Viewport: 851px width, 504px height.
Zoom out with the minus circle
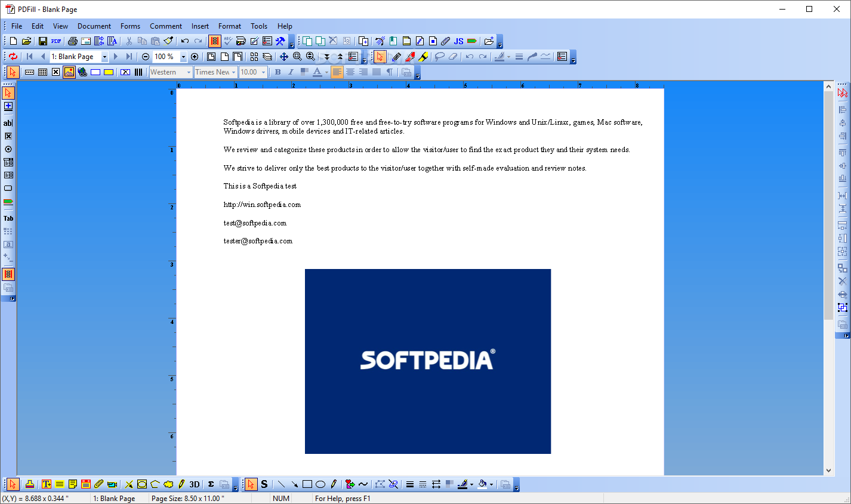coord(146,57)
